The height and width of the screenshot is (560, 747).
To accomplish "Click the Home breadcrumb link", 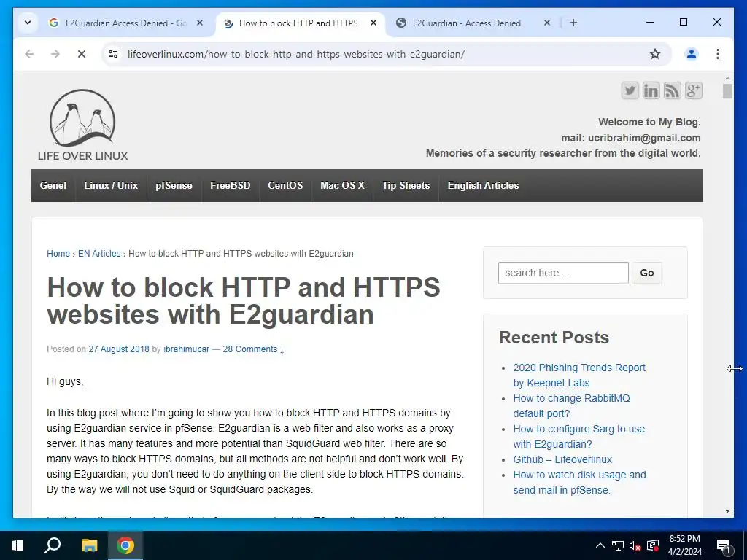I will (x=58, y=254).
